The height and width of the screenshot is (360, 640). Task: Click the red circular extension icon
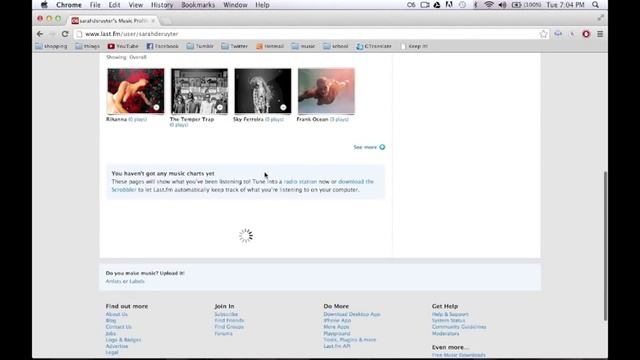click(586, 34)
